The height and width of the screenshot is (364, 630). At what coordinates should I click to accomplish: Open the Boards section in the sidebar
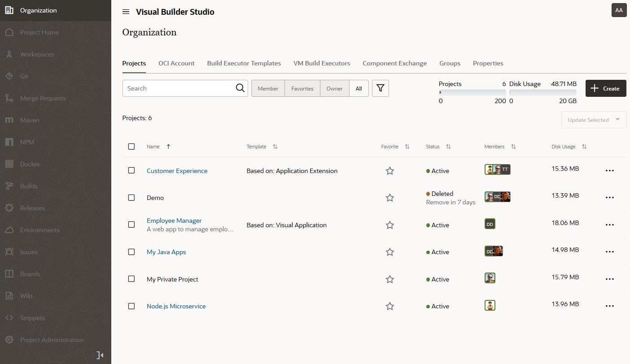[30, 273]
